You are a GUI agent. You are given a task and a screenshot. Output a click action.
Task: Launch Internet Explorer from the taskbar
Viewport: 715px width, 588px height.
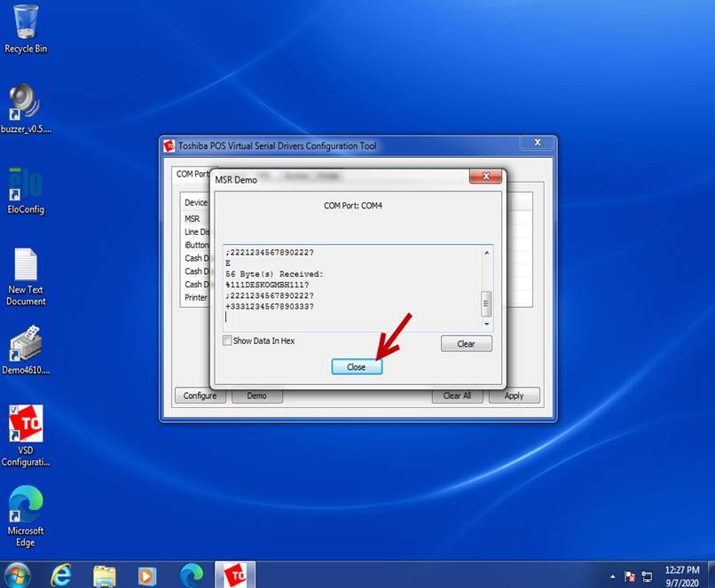[x=60, y=575]
